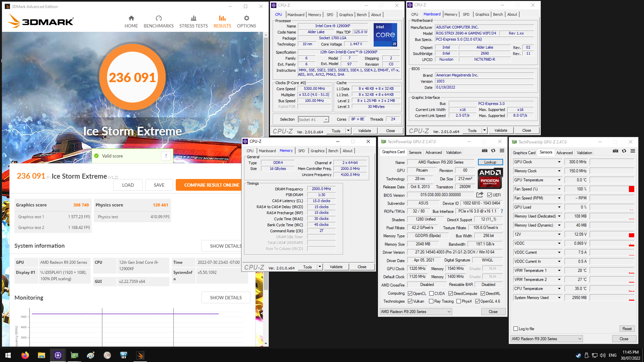Switch to GPU-Z via taskbar icon

pos(74,355)
